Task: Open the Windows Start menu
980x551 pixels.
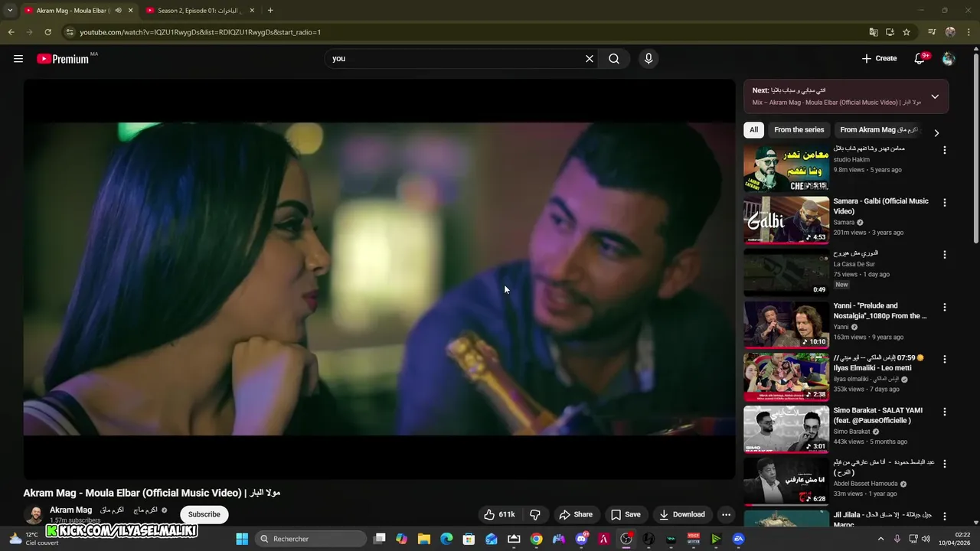Action: tap(242, 539)
